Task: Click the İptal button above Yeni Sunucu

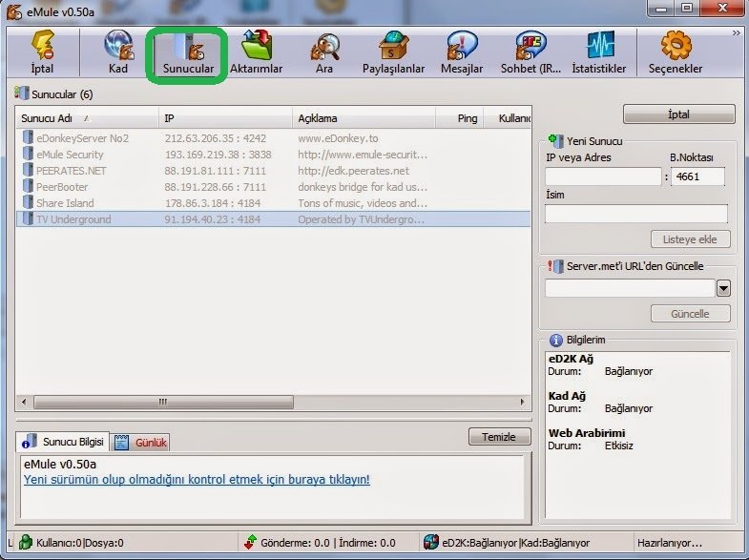Action: point(678,114)
